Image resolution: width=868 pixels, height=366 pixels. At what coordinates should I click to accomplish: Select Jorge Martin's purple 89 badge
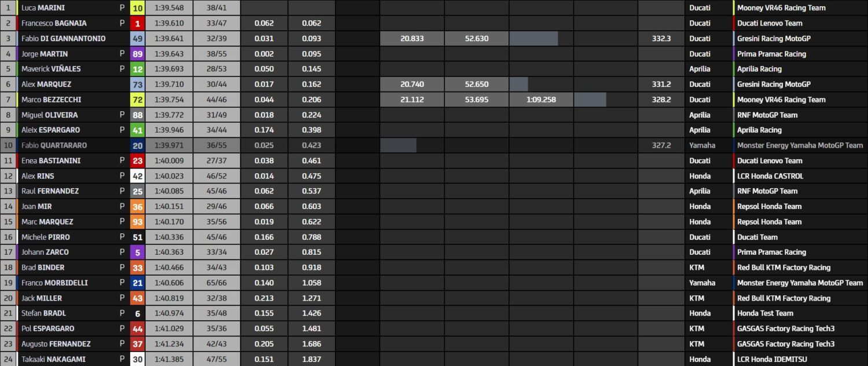137,54
